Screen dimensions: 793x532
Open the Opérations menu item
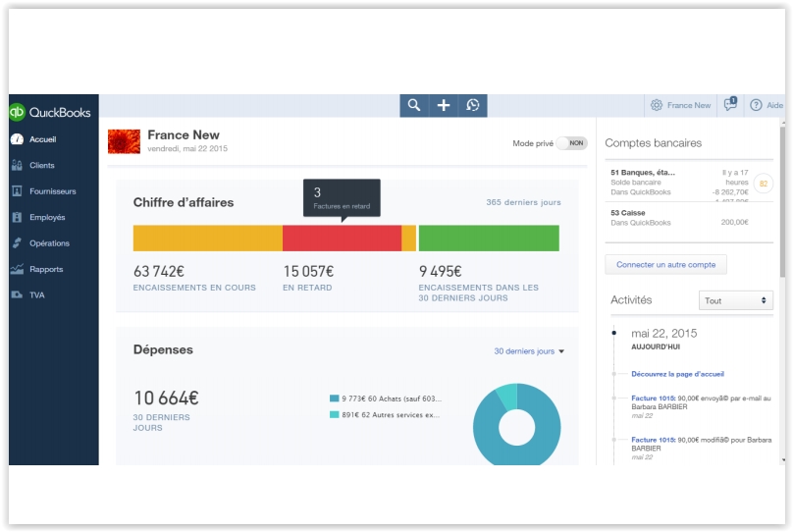(49, 243)
